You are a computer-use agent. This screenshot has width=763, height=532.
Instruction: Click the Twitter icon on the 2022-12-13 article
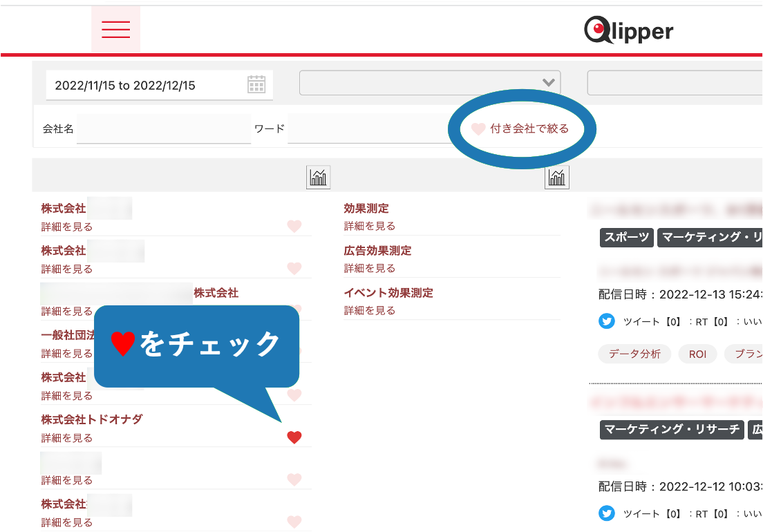(x=607, y=321)
